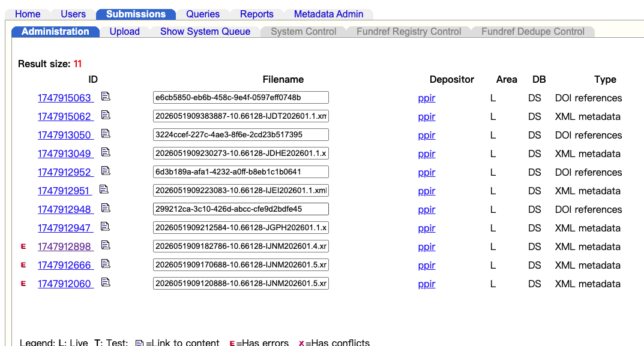This screenshot has height=346, width=644.
Task: Open content icon for submission 1747915062
Action: click(x=106, y=115)
